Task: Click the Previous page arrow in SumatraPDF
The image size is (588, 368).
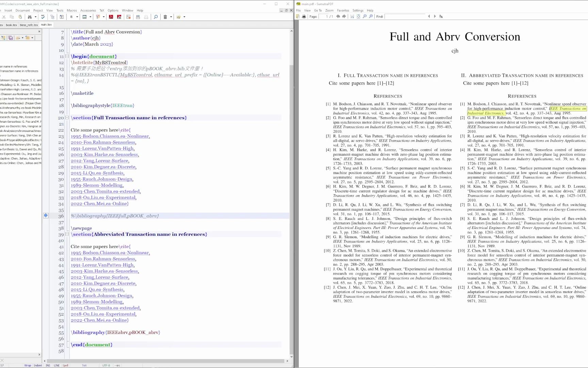Action: [x=338, y=16]
